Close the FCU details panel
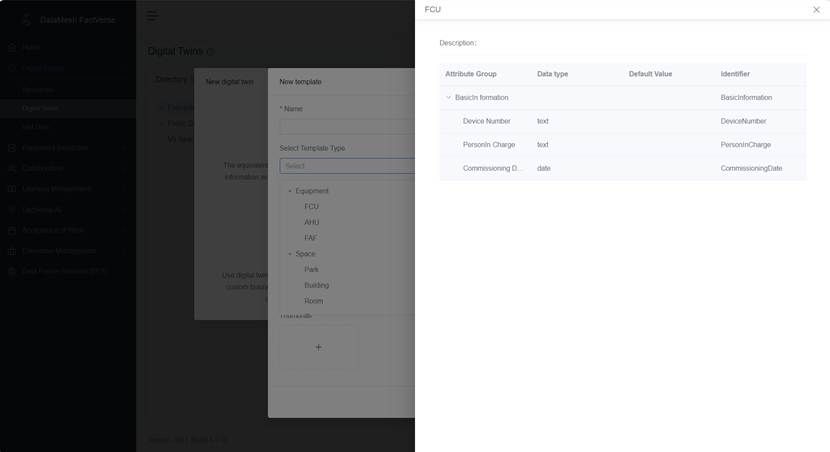This screenshot has height=452, width=830. tap(816, 10)
